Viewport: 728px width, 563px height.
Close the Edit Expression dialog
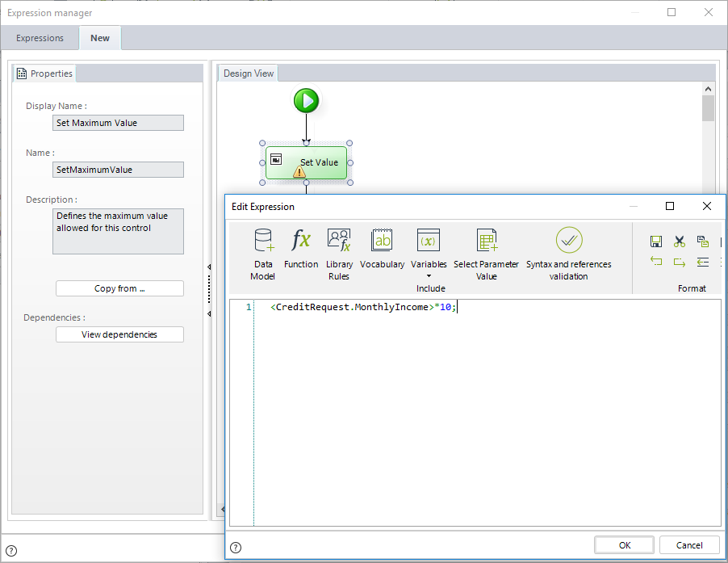point(707,206)
